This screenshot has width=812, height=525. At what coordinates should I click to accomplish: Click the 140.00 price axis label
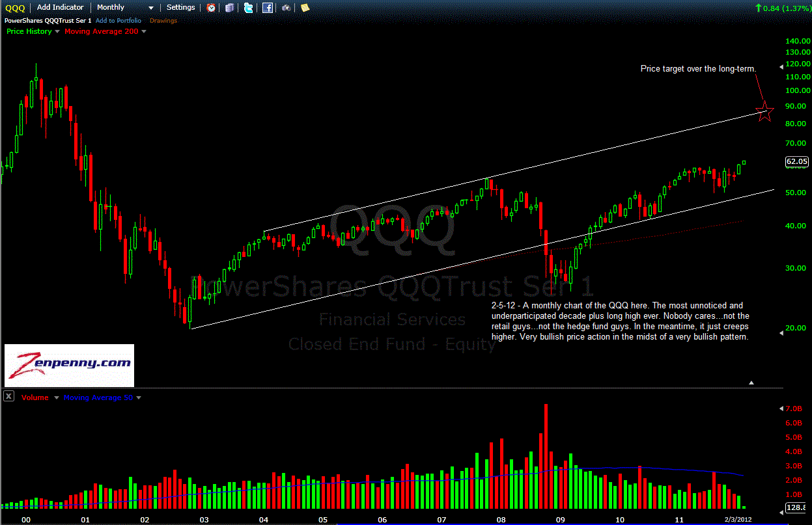798,41
